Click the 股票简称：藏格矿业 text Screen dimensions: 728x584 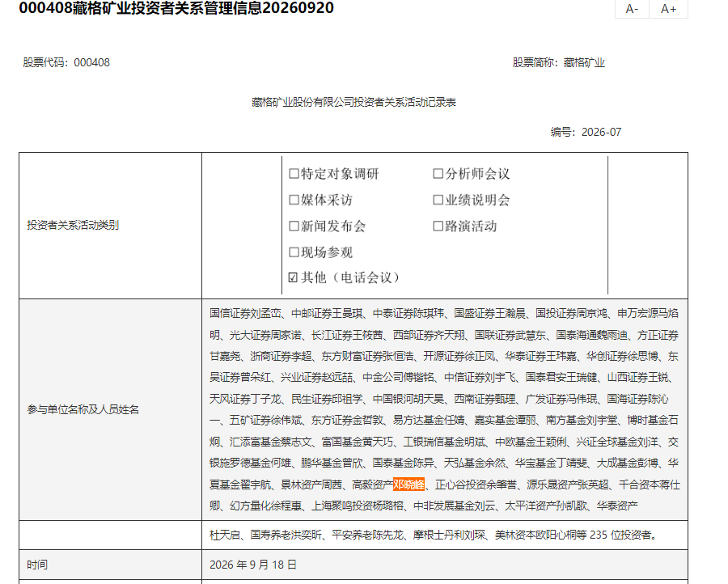tap(558, 62)
